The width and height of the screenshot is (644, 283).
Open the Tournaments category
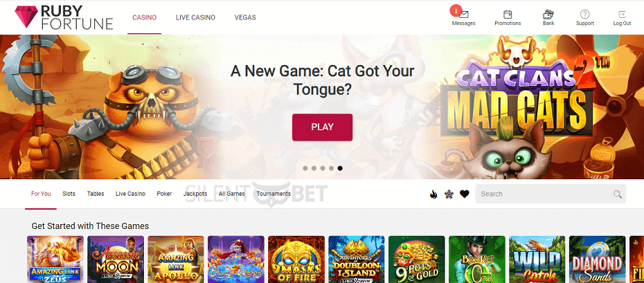(274, 194)
